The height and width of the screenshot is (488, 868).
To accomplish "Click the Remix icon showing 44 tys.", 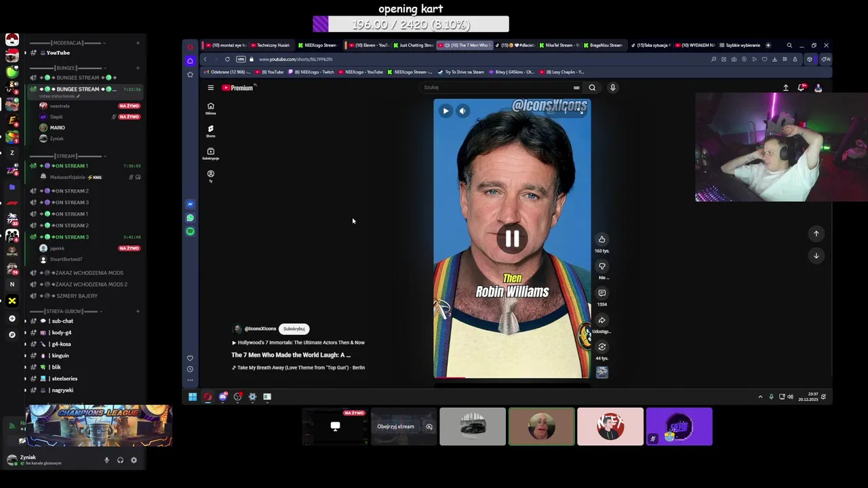I will click(601, 347).
